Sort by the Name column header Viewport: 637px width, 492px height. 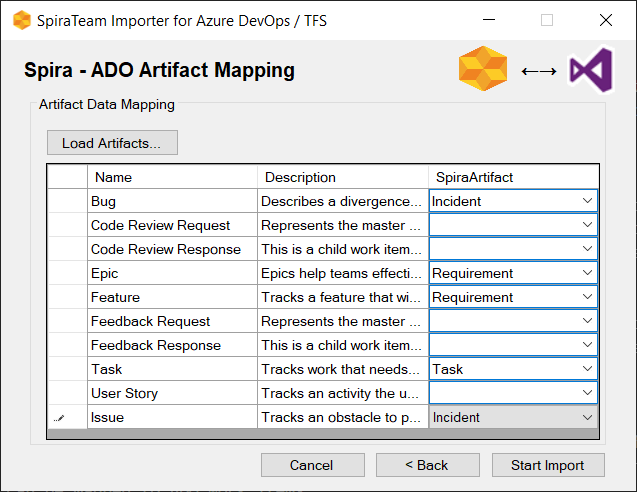172,177
